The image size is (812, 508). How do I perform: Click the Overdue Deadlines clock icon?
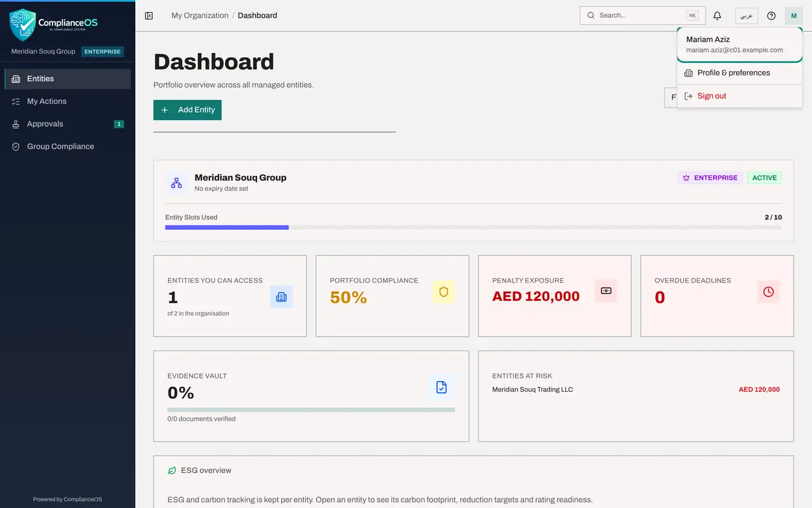[768, 291]
